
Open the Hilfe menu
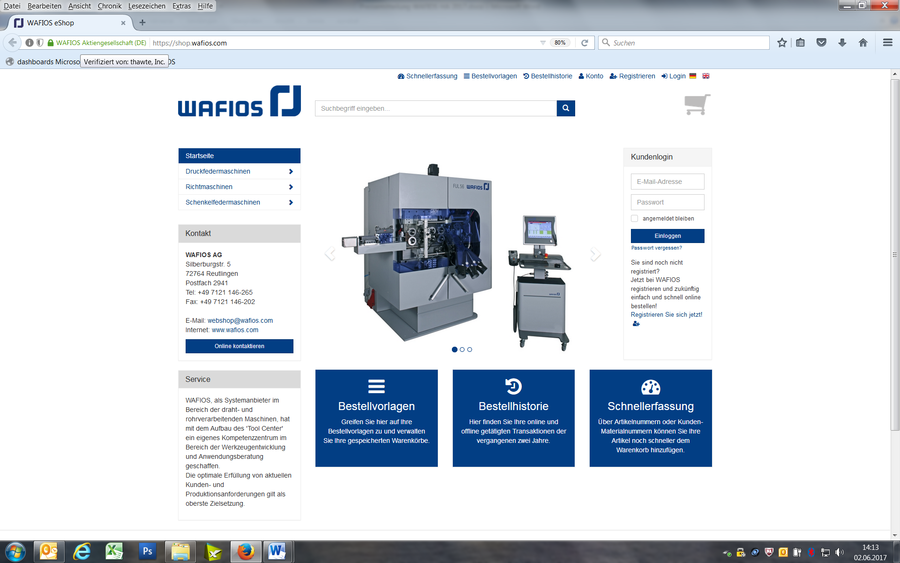pos(205,6)
